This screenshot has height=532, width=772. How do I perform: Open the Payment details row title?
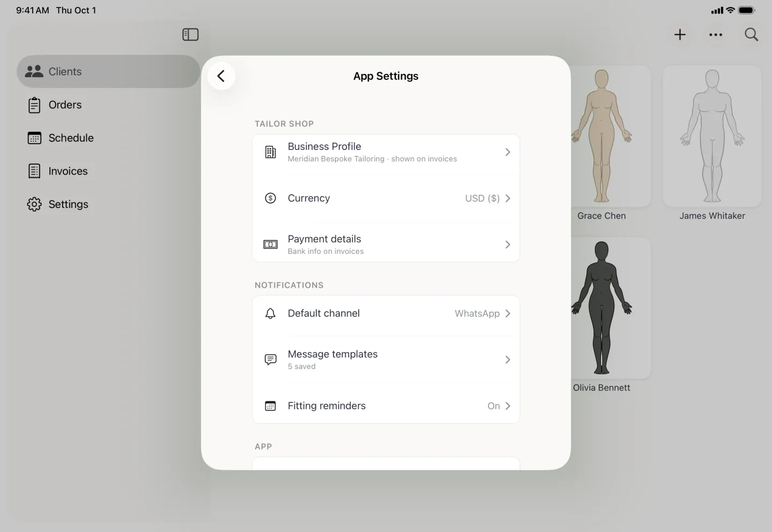coord(324,239)
